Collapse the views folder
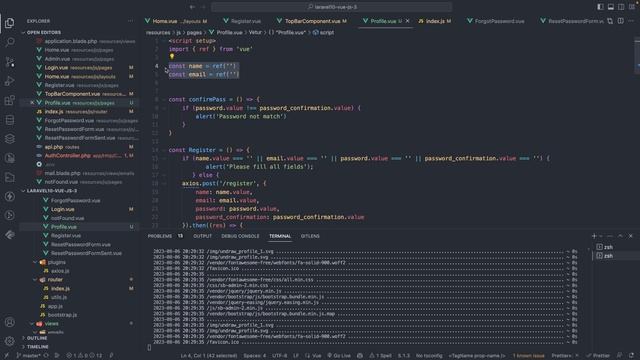640x360 pixels. pos(32,324)
